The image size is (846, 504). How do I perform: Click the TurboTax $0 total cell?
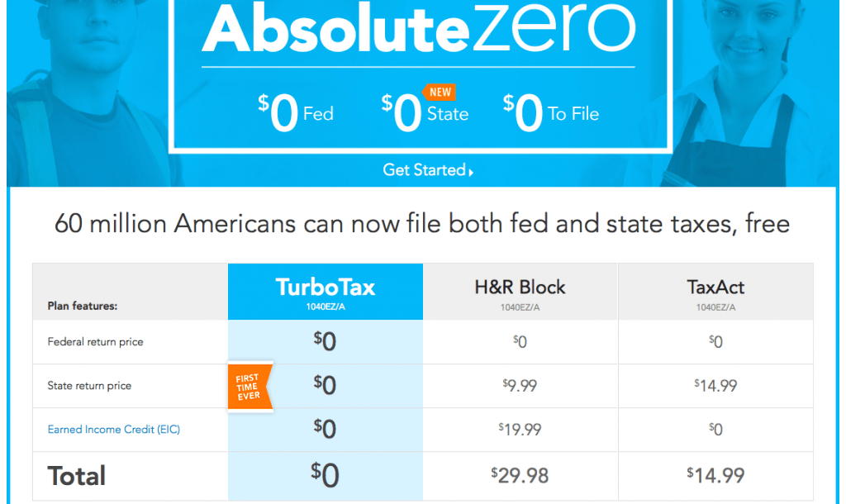(325, 475)
